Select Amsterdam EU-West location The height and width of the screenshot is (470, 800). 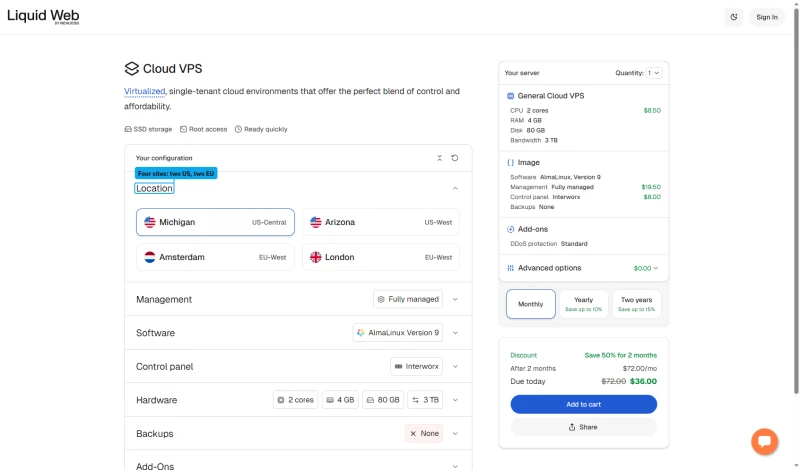[215, 257]
